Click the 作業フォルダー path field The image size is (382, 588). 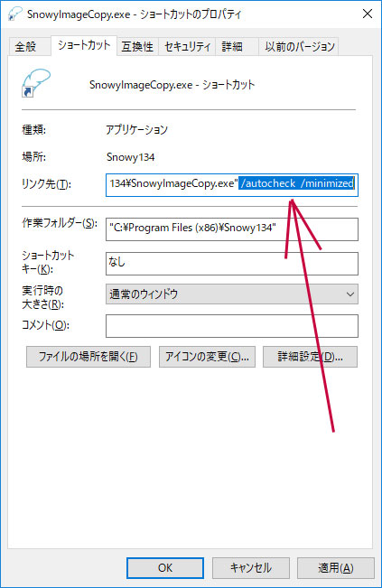(x=232, y=229)
